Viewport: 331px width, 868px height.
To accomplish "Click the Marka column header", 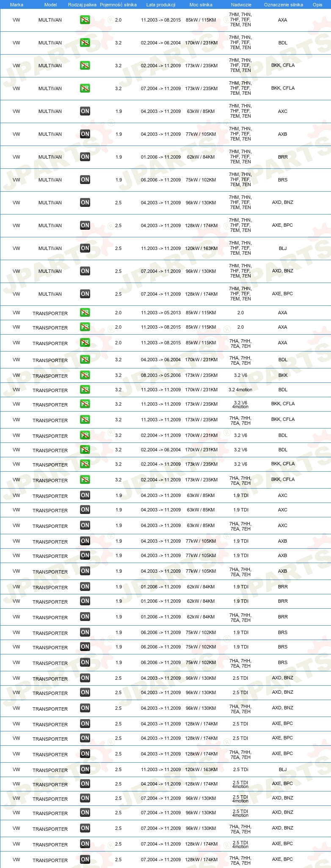I will coord(17,5).
